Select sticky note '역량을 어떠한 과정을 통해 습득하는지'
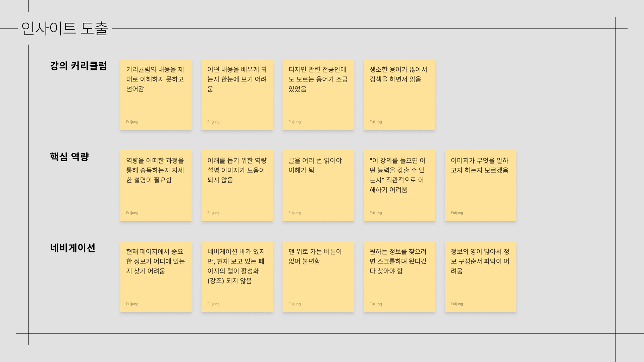Image resolution: width=644 pixels, height=362 pixels. click(156, 185)
